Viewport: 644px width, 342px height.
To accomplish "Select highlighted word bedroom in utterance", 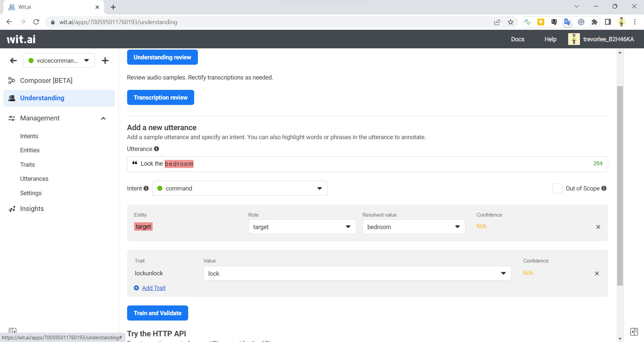I will (x=179, y=164).
